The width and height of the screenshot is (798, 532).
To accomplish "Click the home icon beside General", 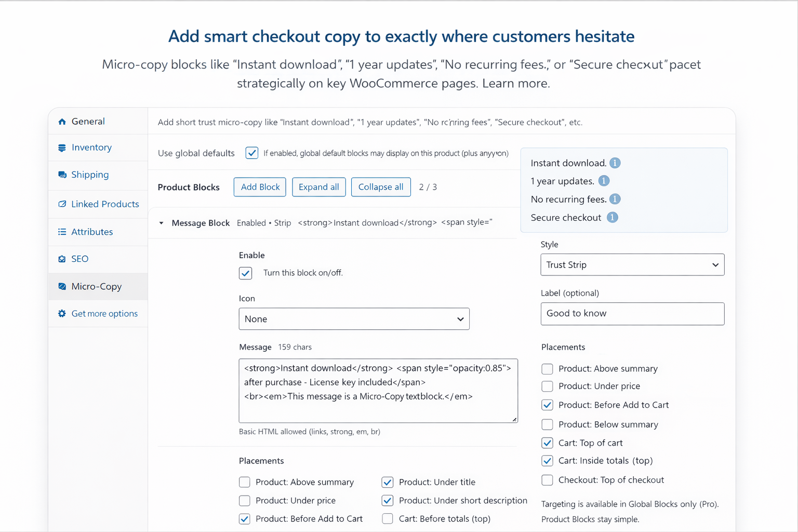I will (x=62, y=122).
